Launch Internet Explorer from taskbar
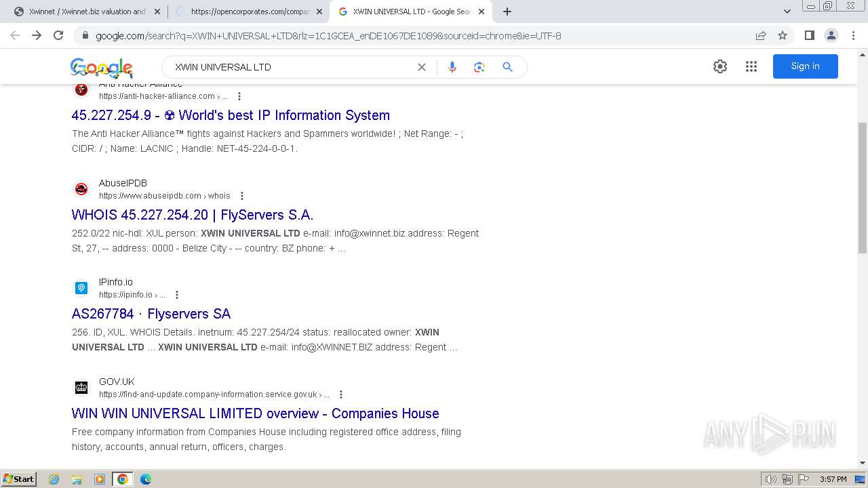The width and height of the screenshot is (868, 488). click(x=54, y=479)
